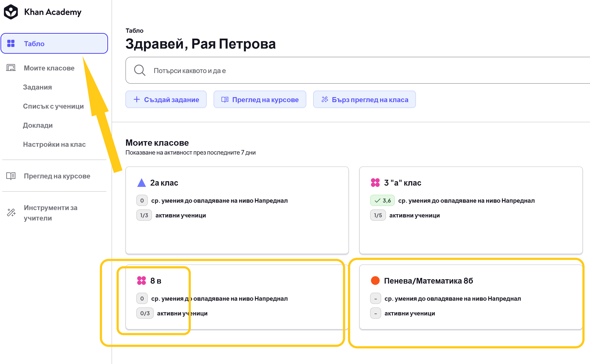
Task: Open Инструменти за учители
Action: tap(51, 213)
